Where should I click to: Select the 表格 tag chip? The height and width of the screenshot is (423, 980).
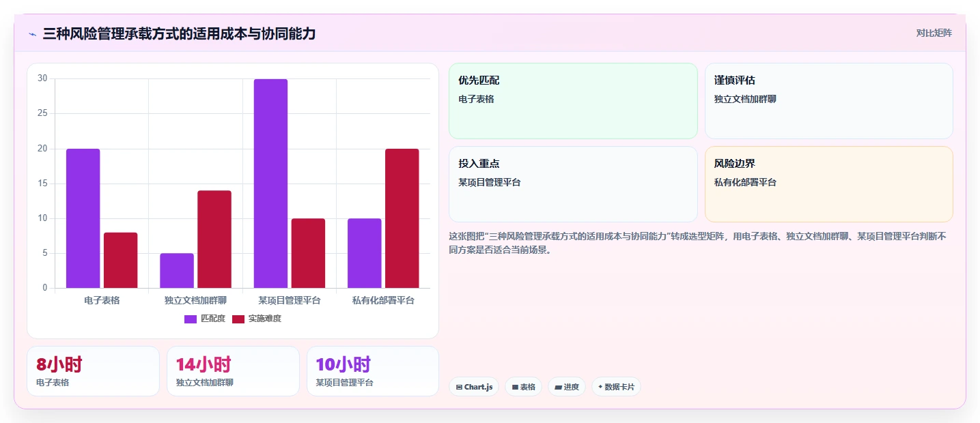click(x=523, y=387)
